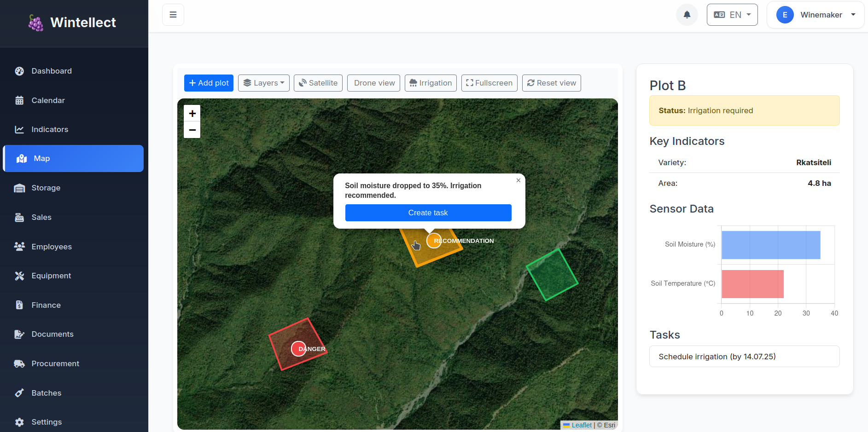The width and height of the screenshot is (868, 432).
Task: Navigate to the Finance page
Action: tap(19, 305)
